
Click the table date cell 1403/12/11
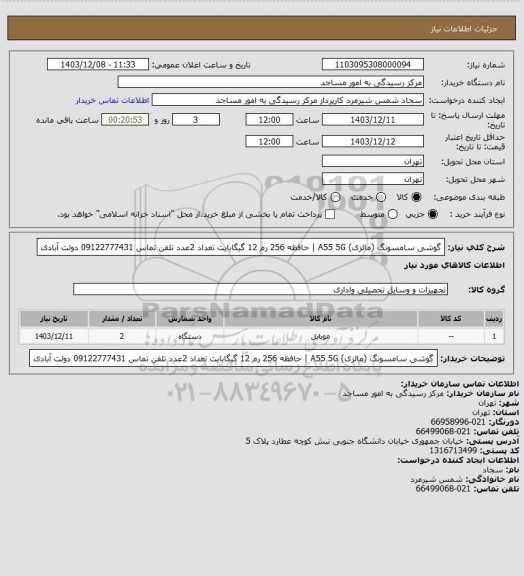54,336
